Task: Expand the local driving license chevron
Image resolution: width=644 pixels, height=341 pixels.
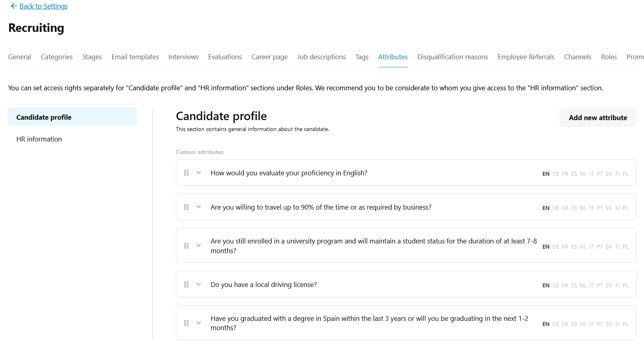Action: pos(198,284)
